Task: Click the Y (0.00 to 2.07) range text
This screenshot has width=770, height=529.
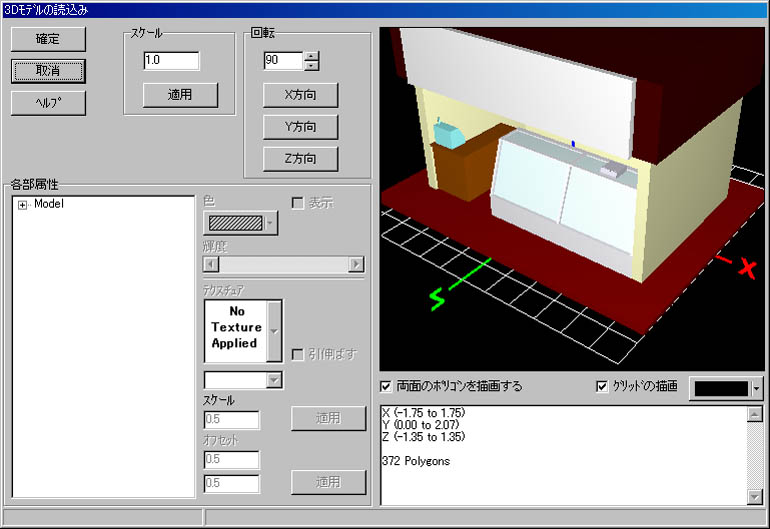Action: click(420, 425)
